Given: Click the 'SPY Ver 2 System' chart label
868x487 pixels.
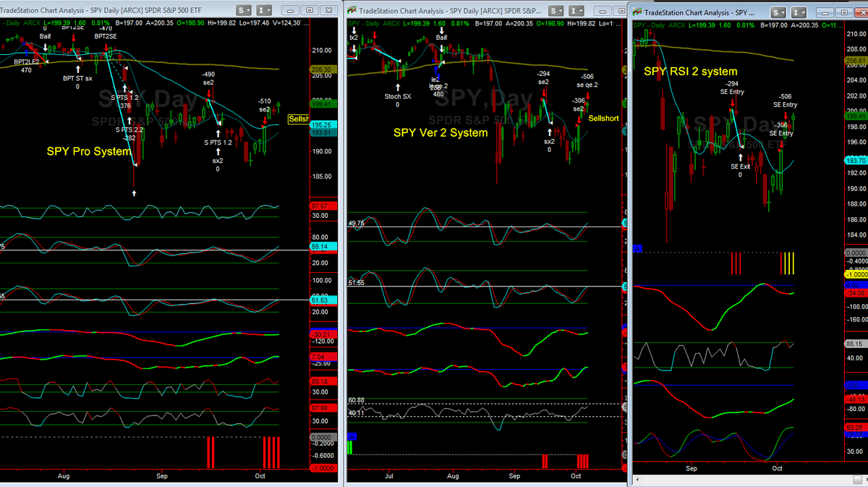Looking at the screenshot, I should click(441, 132).
